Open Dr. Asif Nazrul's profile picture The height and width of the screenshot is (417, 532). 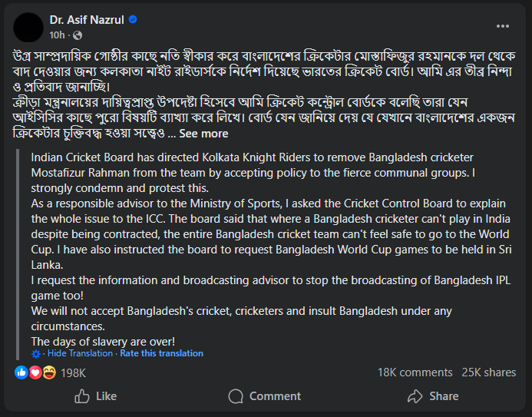click(27, 27)
